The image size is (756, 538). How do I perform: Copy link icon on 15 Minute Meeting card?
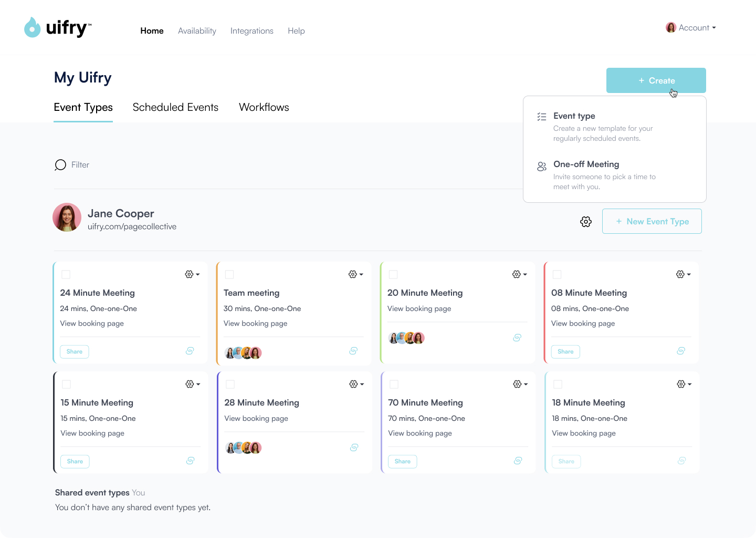coord(191,461)
